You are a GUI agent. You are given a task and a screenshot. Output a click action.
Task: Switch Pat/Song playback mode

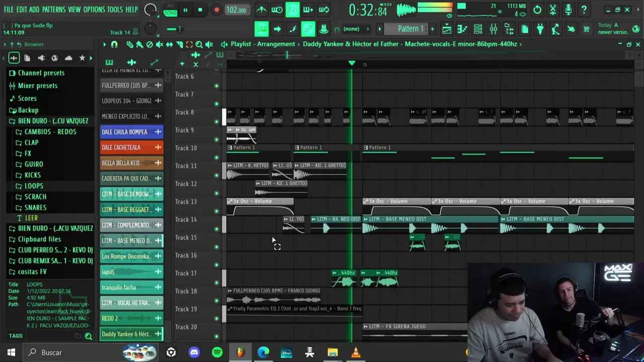coord(171,10)
